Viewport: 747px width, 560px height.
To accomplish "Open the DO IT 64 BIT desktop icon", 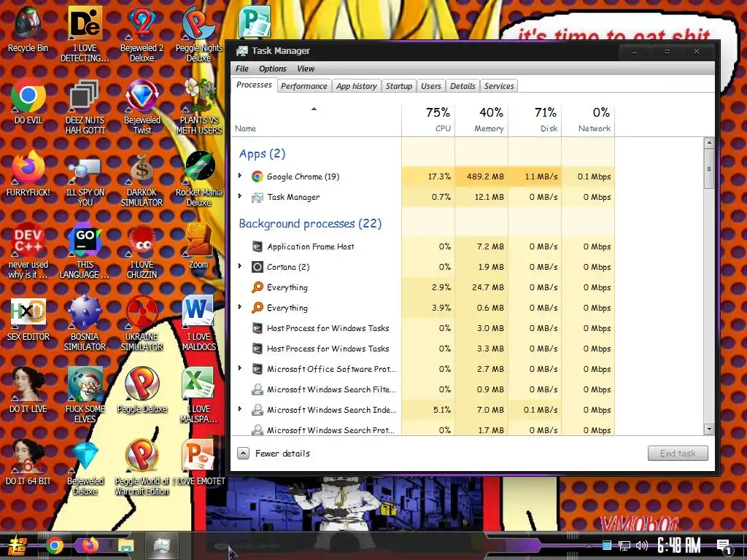I will coord(28,463).
